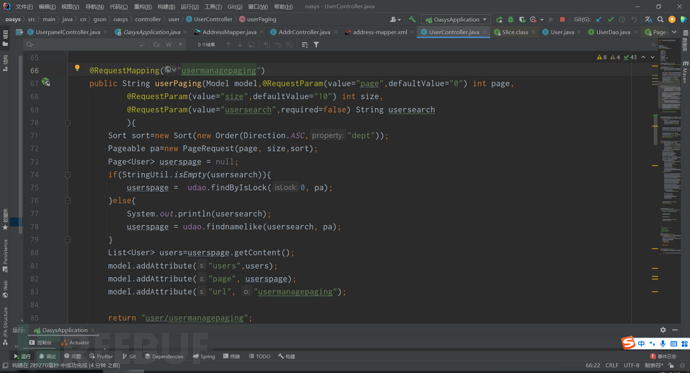Open the request mapping URL dropdown on line 66
This screenshot has width=690, height=373.
(x=170, y=69)
